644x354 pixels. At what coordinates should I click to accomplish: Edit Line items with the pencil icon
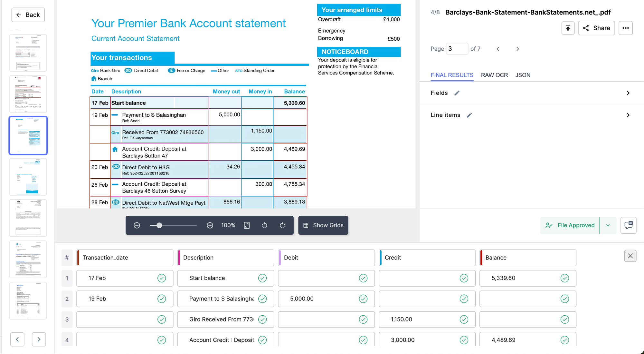[469, 115]
